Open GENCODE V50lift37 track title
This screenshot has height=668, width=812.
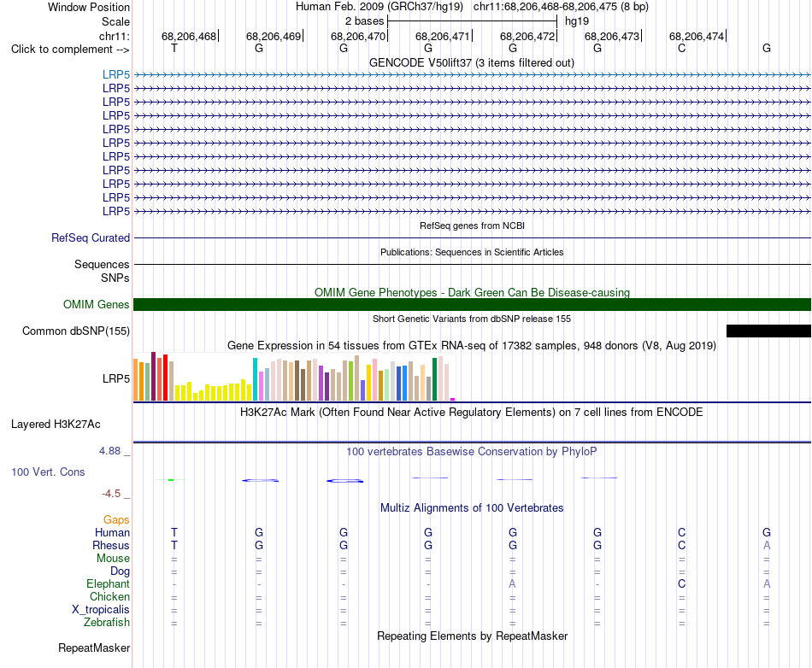tap(472, 62)
